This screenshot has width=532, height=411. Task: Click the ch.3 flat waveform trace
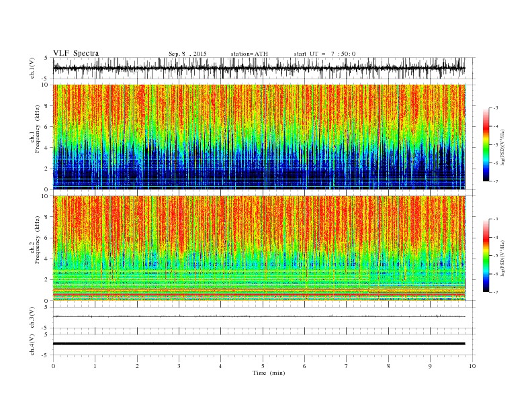(259, 316)
